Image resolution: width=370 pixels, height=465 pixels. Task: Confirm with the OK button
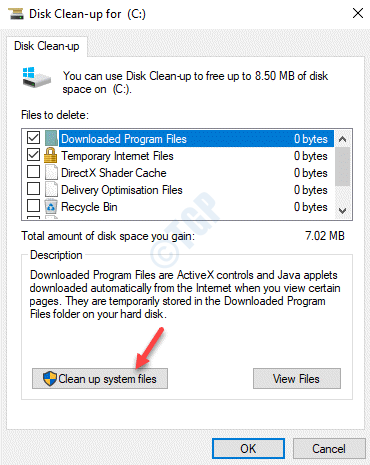pos(248,448)
